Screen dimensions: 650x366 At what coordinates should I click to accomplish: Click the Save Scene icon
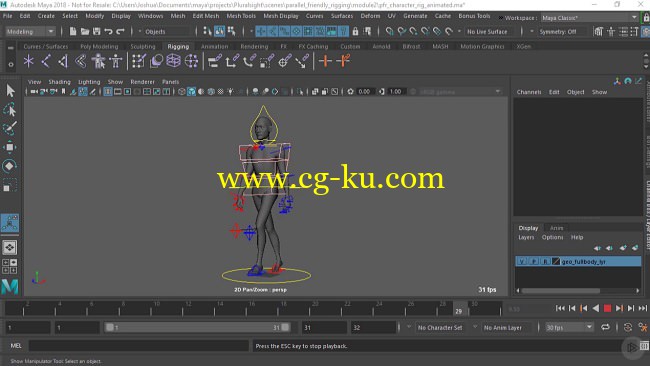point(97,31)
